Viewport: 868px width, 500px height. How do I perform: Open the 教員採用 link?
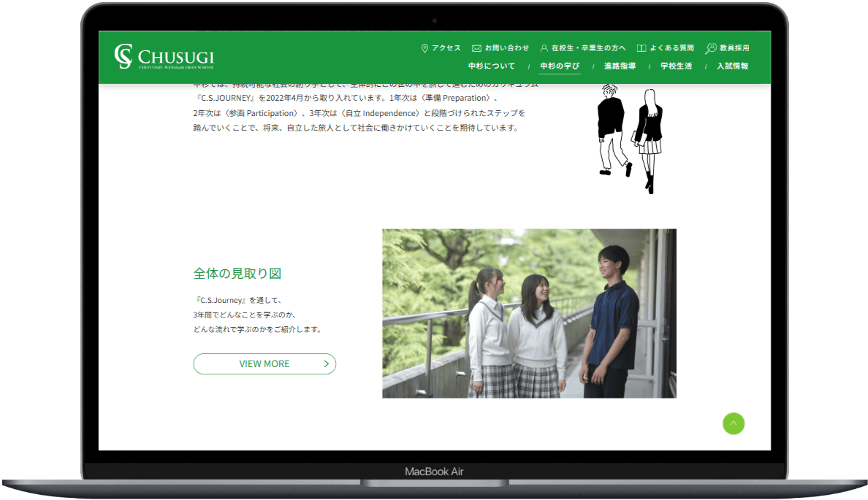pos(734,48)
